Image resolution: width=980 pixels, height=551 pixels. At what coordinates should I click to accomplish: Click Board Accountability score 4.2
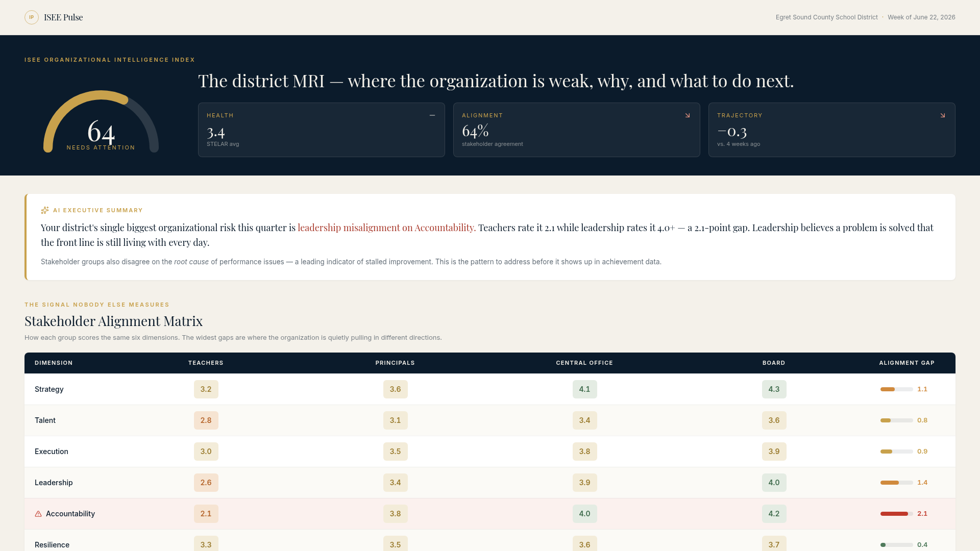click(774, 514)
